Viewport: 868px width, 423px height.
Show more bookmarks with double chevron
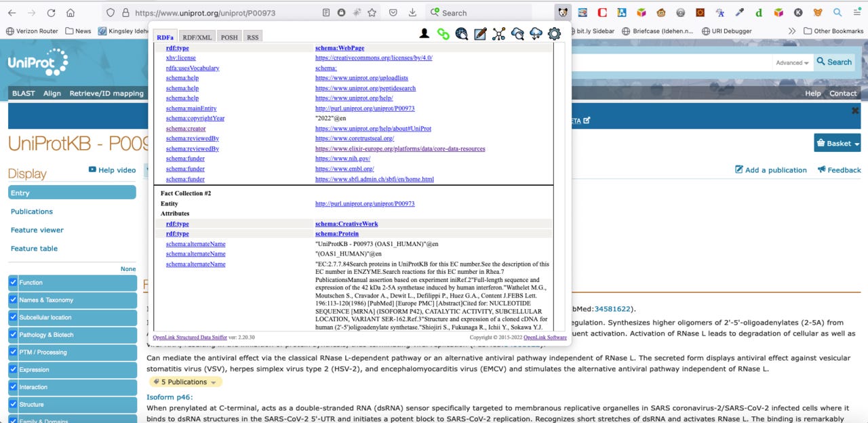(x=791, y=31)
